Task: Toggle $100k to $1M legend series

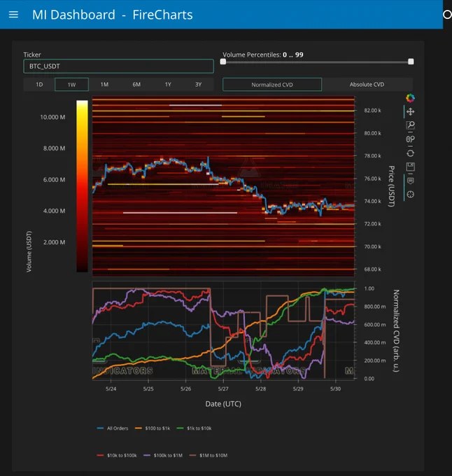Action: [163, 456]
